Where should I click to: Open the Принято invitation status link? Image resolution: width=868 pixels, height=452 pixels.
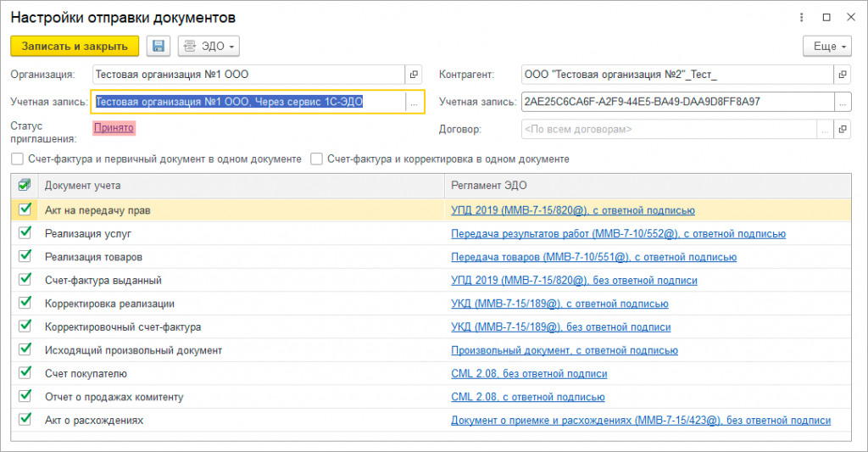click(114, 127)
